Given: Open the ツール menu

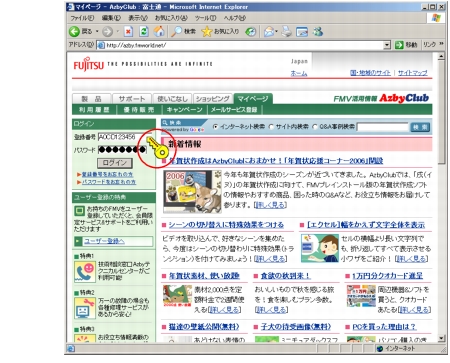Looking at the screenshot, I should click(206, 18).
